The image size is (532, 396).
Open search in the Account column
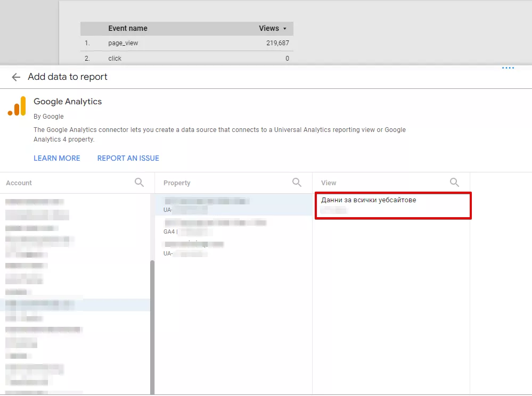coord(139,183)
